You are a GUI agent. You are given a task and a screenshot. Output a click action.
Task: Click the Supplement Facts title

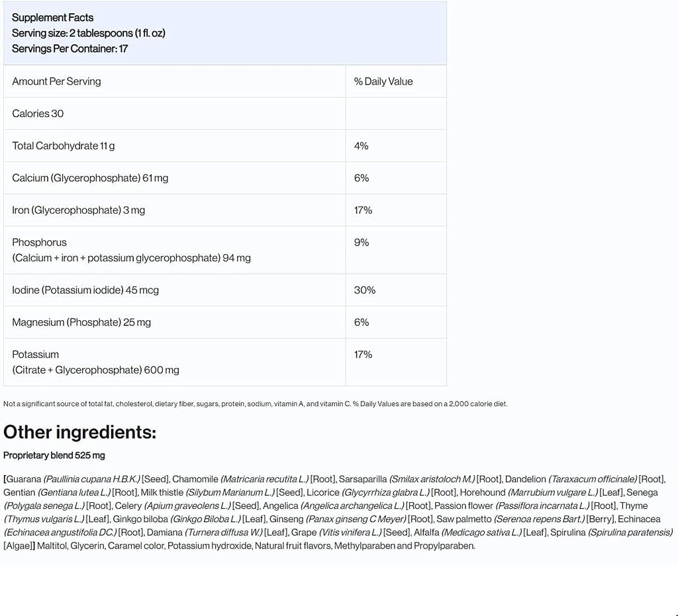pos(53,17)
